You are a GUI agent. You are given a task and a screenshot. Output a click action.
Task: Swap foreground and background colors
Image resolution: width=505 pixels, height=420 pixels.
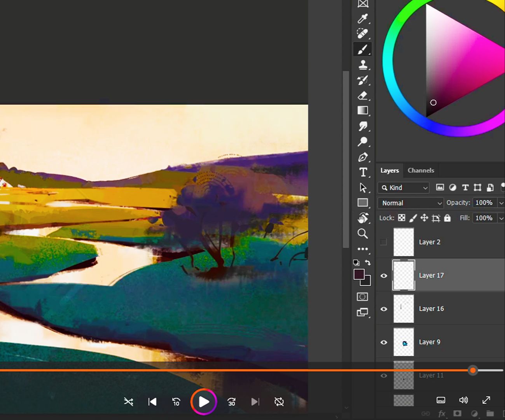point(368,262)
